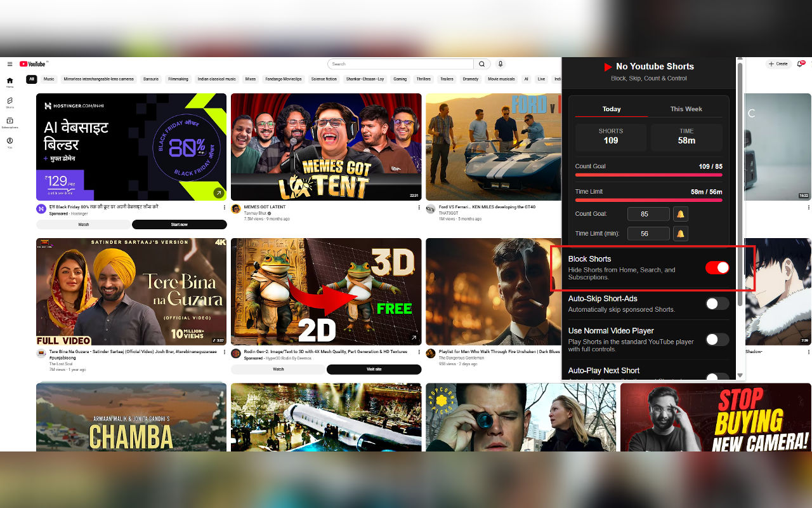
Task: Select the Indian classical music chip
Action: point(216,79)
